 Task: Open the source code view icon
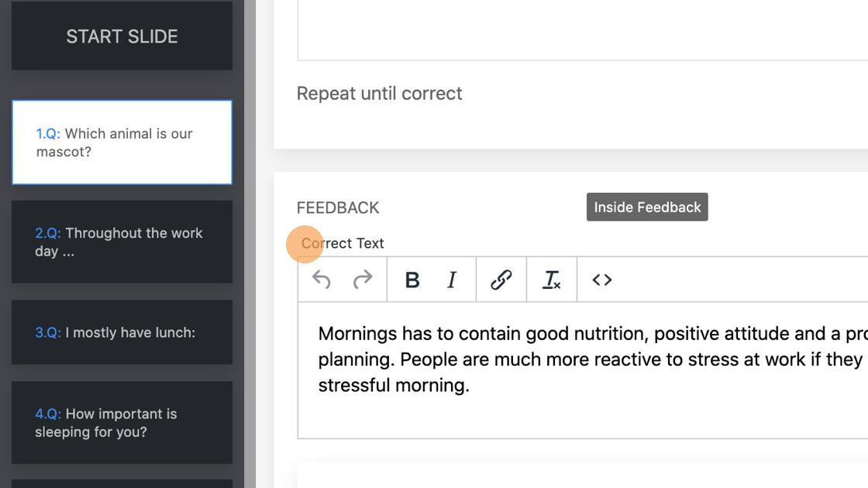tap(602, 280)
